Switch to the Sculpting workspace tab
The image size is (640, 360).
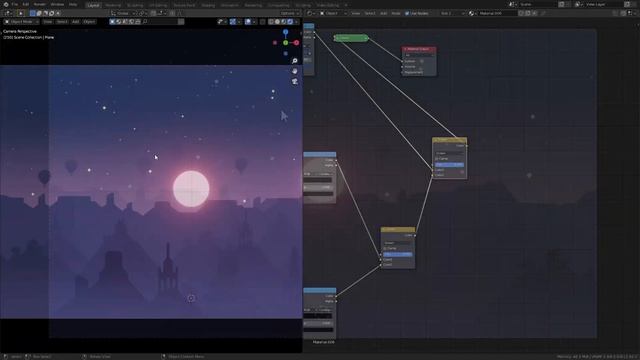pyautogui.click(x=135, y=5)
